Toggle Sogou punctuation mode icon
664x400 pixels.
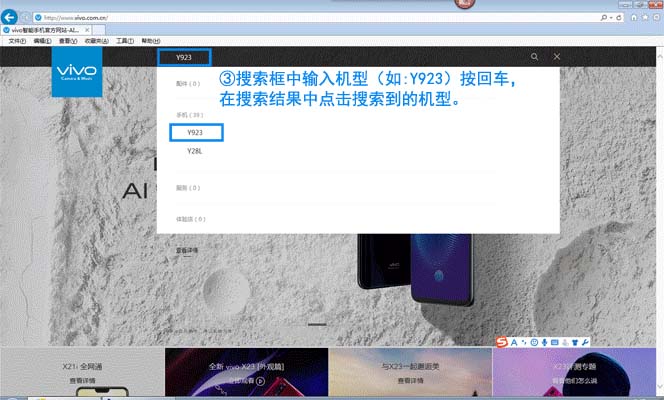point(524,342)
